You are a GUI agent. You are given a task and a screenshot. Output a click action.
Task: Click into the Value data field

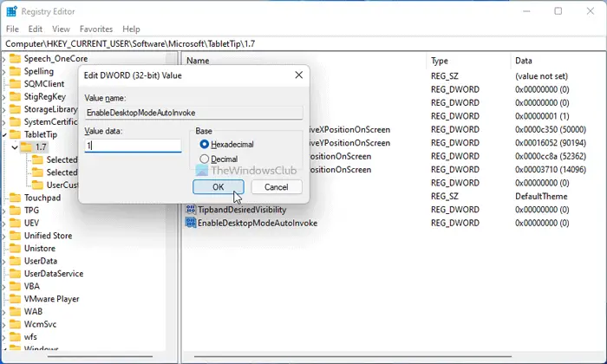[134, 146]
